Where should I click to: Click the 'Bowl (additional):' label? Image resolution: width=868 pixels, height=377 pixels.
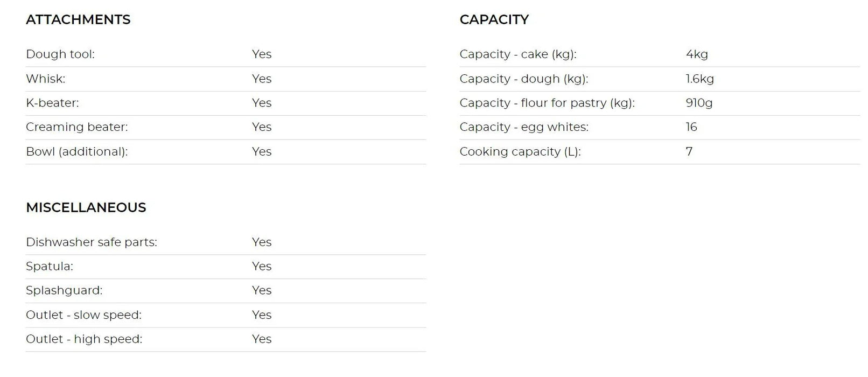point(77,152)
